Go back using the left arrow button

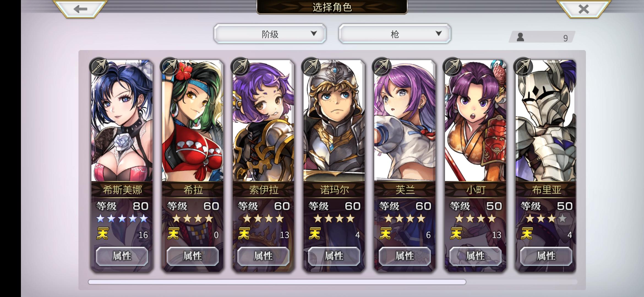[x=80, y=9]
